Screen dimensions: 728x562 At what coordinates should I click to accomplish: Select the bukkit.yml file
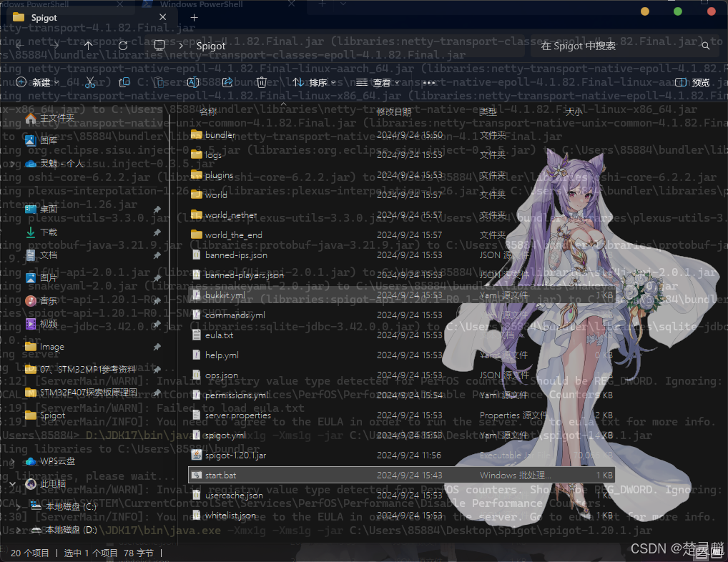(x=401, y=295)
